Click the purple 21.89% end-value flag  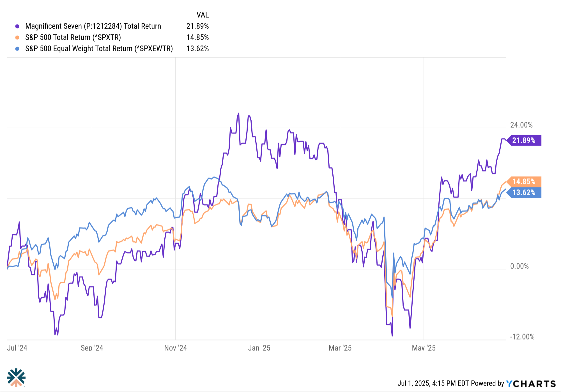524,140
